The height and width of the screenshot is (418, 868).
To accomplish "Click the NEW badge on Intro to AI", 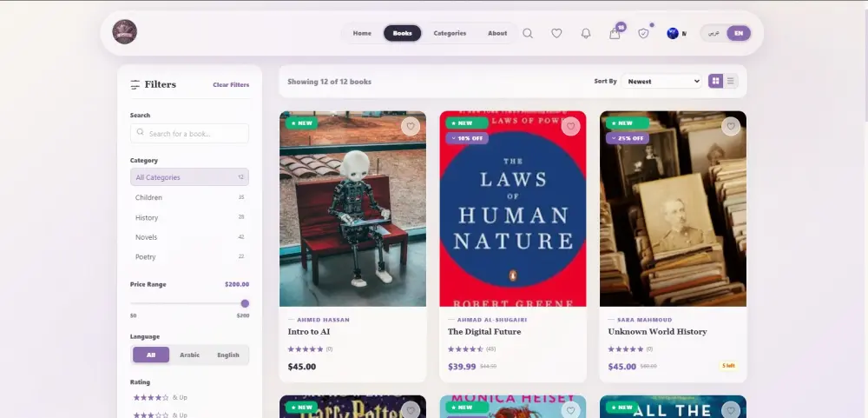I will pyautogui.click(x=302, y=123).
